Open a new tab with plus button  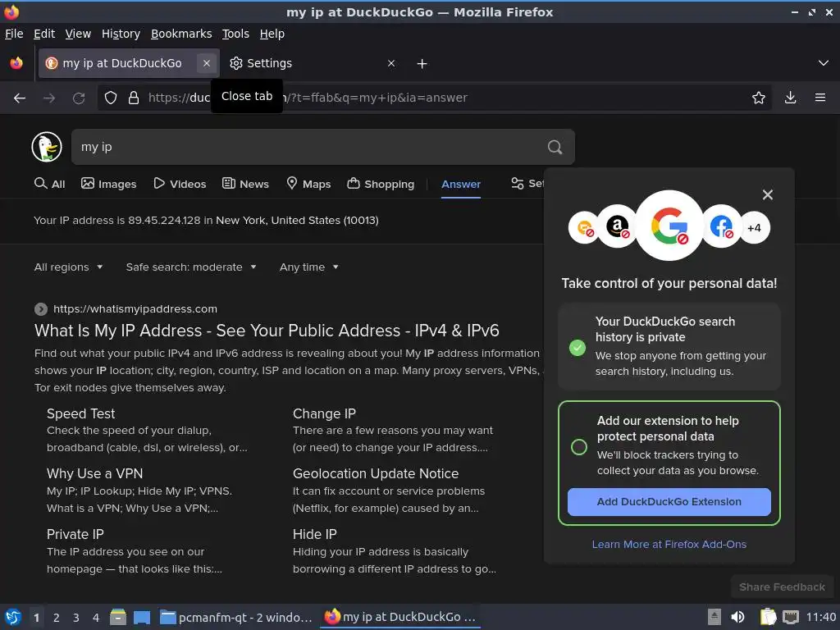click(x=422, y=64)
